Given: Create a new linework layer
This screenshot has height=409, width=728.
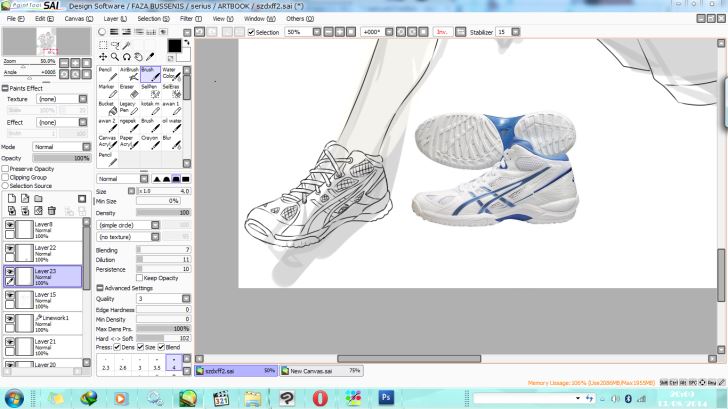Looking at the screenshot, I should [x=25, y=199].
